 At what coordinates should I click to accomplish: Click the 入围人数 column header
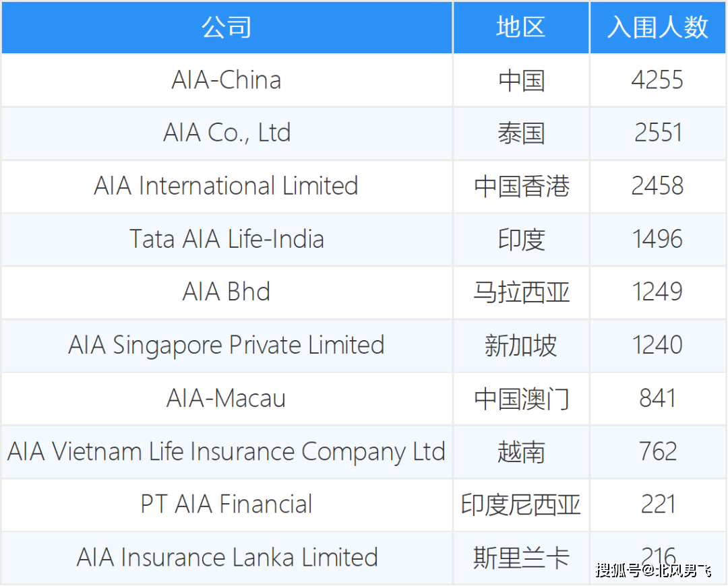(658, 27)
